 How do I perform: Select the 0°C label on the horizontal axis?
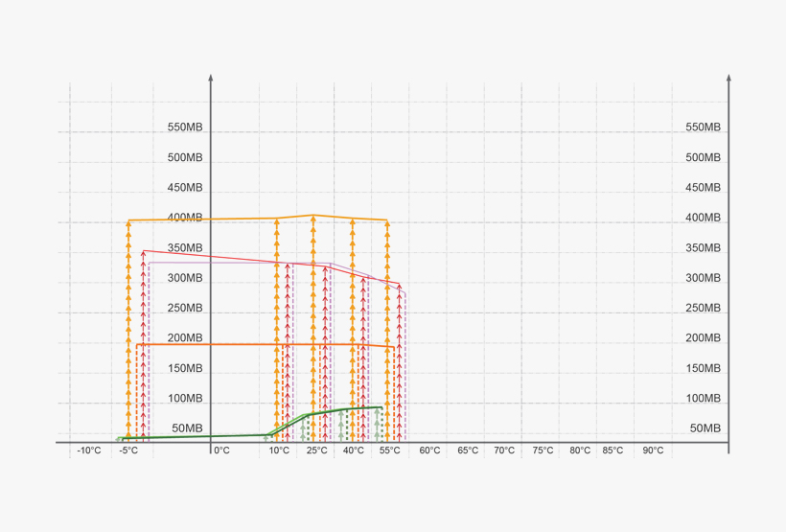[221, 451]
